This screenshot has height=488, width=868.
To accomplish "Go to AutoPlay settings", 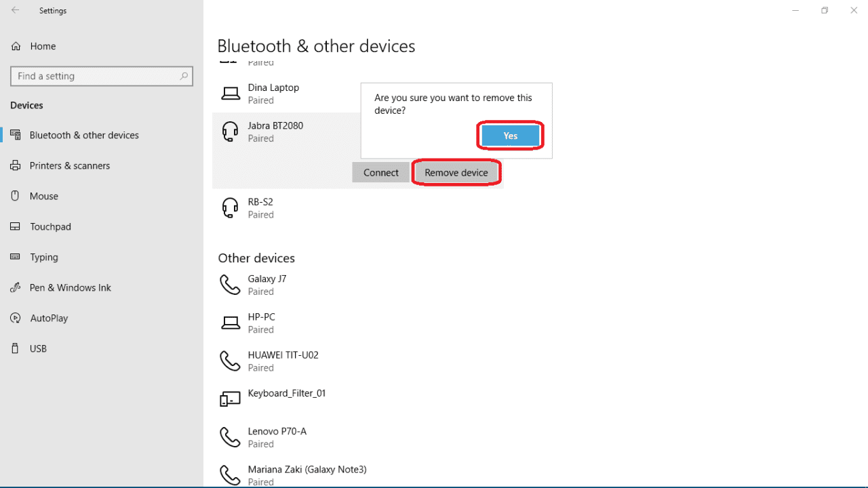I will pos(49,318).
